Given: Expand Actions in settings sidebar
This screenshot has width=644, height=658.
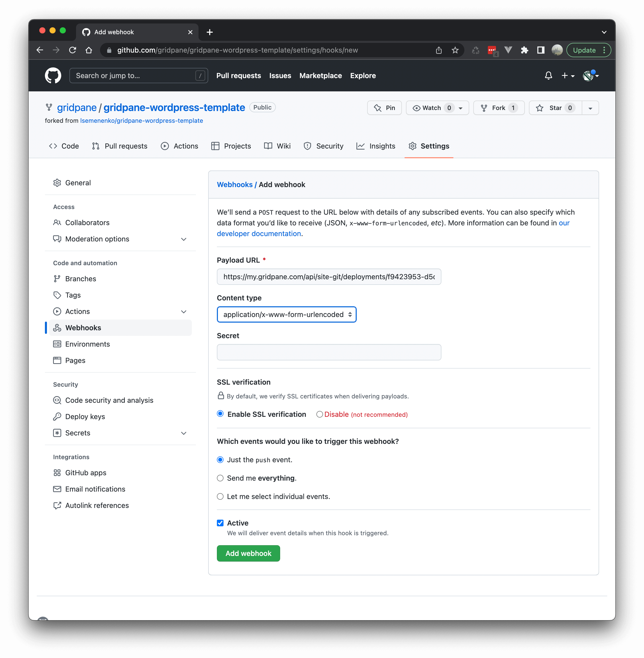Looking at the screenshot, I should pyautogui.click(x=184, y=312).
